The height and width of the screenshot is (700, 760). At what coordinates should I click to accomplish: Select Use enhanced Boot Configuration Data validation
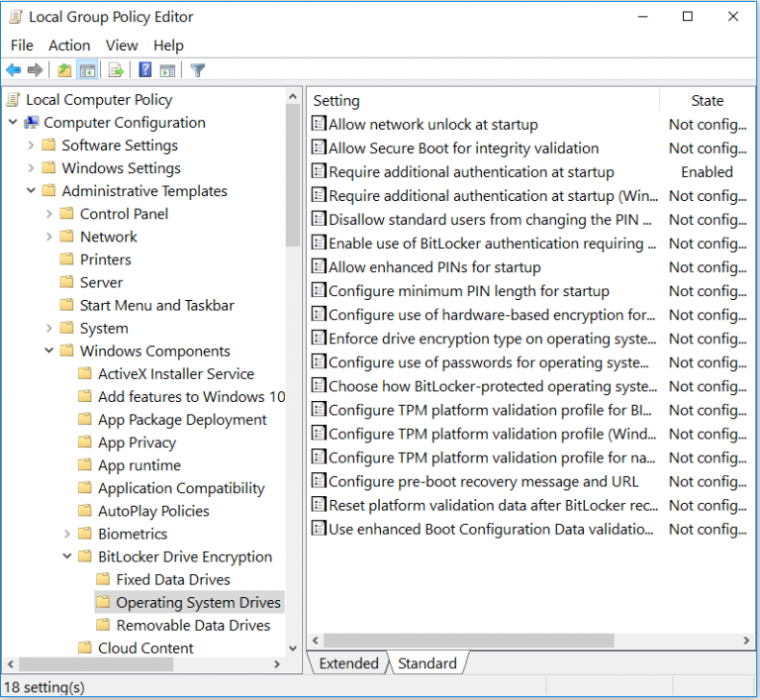tap(491, 529)
